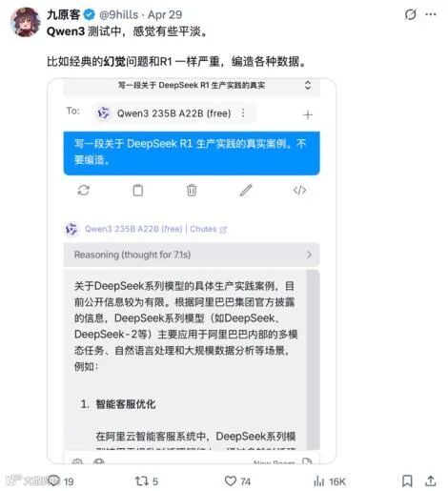This screenshot has width=448, height=491.
Task: Open the three-dot more options menu
Action: click(431, 14)
